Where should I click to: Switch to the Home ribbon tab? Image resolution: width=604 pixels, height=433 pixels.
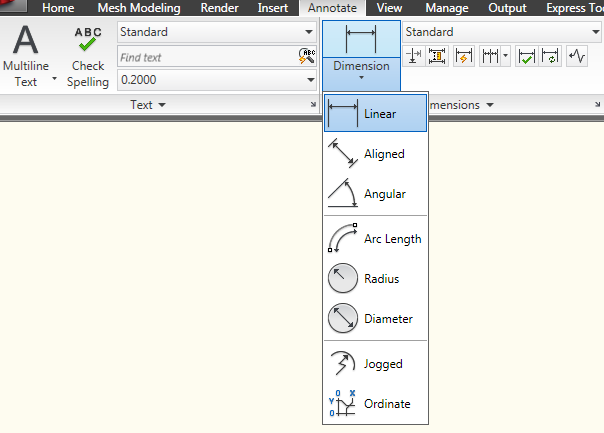click(x=58, y=8)
